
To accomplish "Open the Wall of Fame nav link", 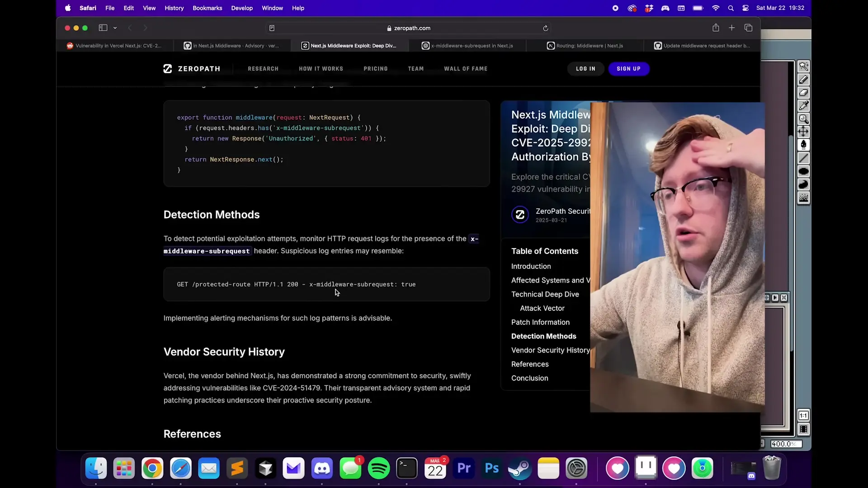I will [466, 69].
